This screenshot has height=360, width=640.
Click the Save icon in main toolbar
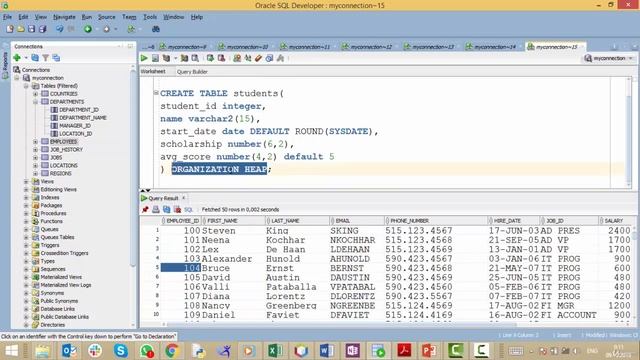pos(31,29)
